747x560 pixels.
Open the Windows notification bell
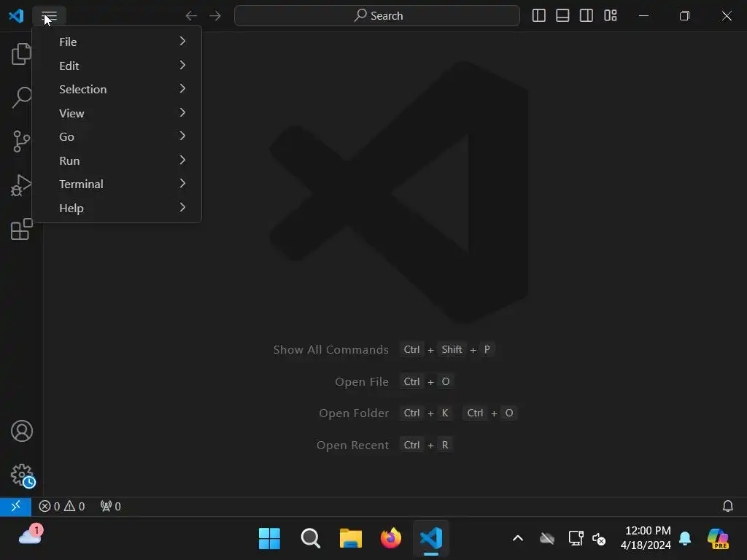point(685,539)
